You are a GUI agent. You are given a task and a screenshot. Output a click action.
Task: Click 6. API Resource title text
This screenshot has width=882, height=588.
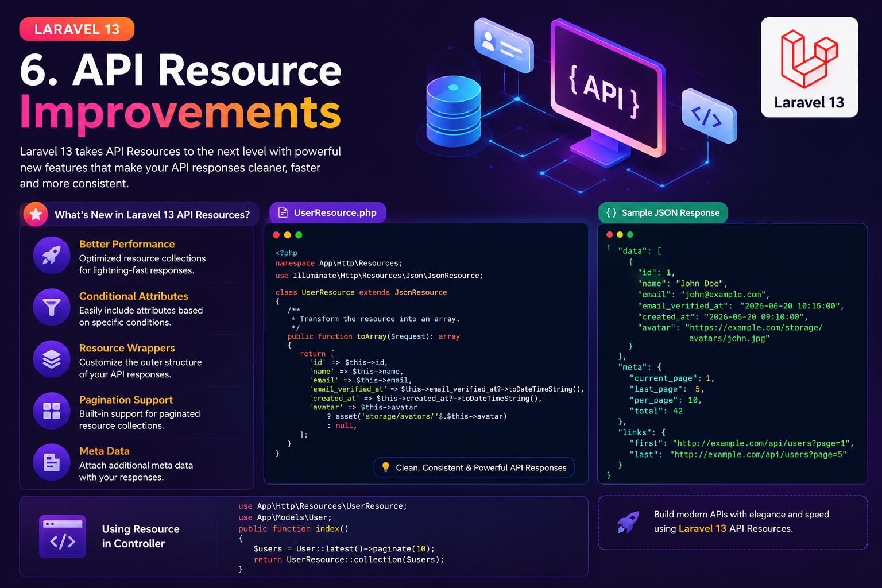[x=181, y=70]
